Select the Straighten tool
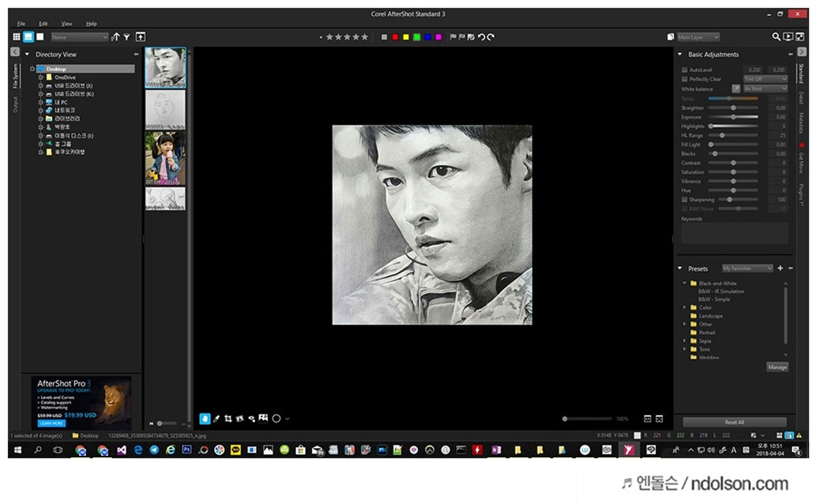The width and height of the screenshot is (817, 504). click(239, 419)
